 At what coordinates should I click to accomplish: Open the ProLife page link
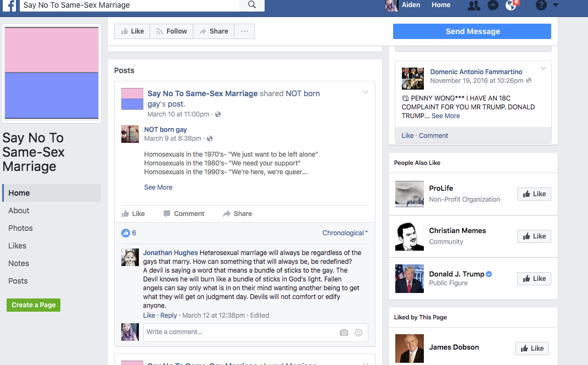point(441,188)
